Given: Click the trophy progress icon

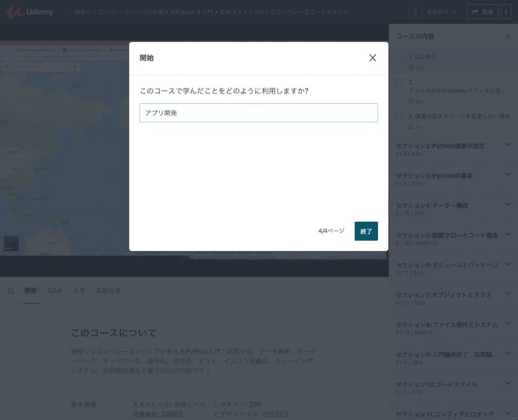Looking at the screenshot, I should coord(415,12).
